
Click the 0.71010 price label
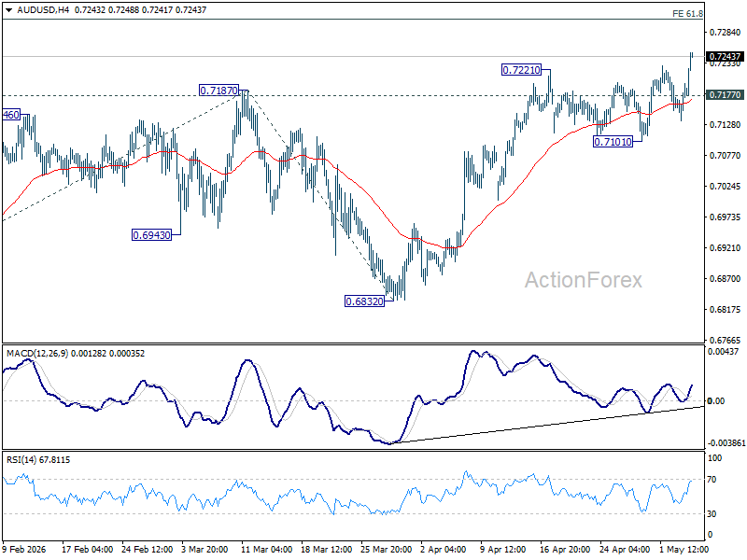pos(613,142)
